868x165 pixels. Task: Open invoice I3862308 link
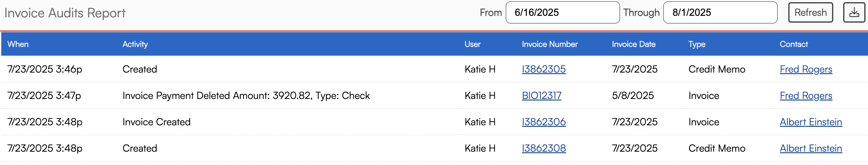(544, 148)
